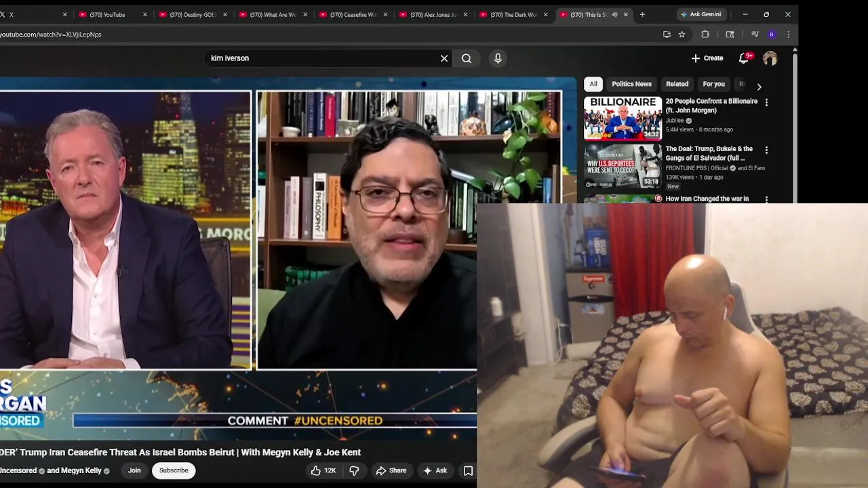868x488 pixels.
Task: Dislike the video with thumbs down
Action: pyautogui.click(x=354, y=470)
